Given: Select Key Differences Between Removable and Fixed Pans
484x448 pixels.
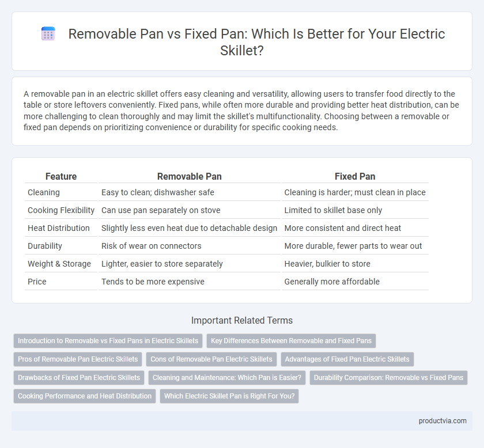Looking at the screenshot, I should point(291,341).
